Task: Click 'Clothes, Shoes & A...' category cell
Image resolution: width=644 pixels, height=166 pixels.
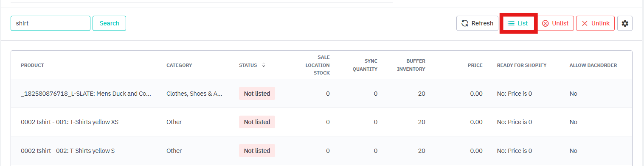Action: tap(194, 94)
